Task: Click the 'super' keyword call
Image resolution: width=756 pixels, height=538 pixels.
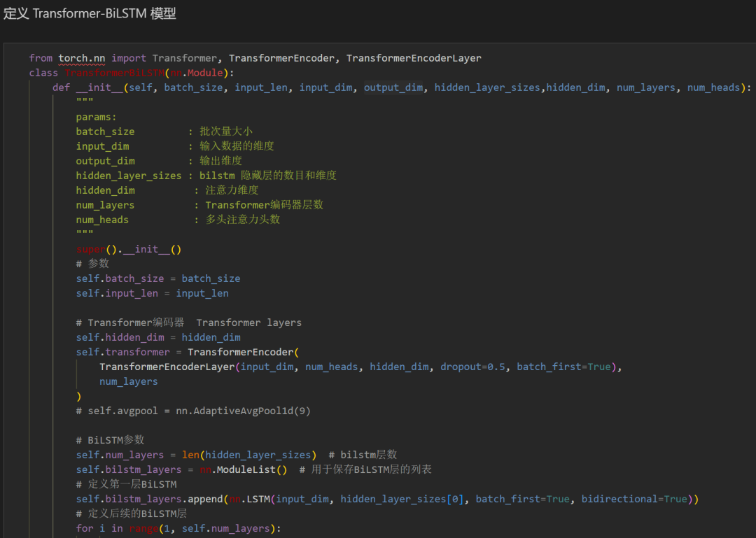Action: 90,249
